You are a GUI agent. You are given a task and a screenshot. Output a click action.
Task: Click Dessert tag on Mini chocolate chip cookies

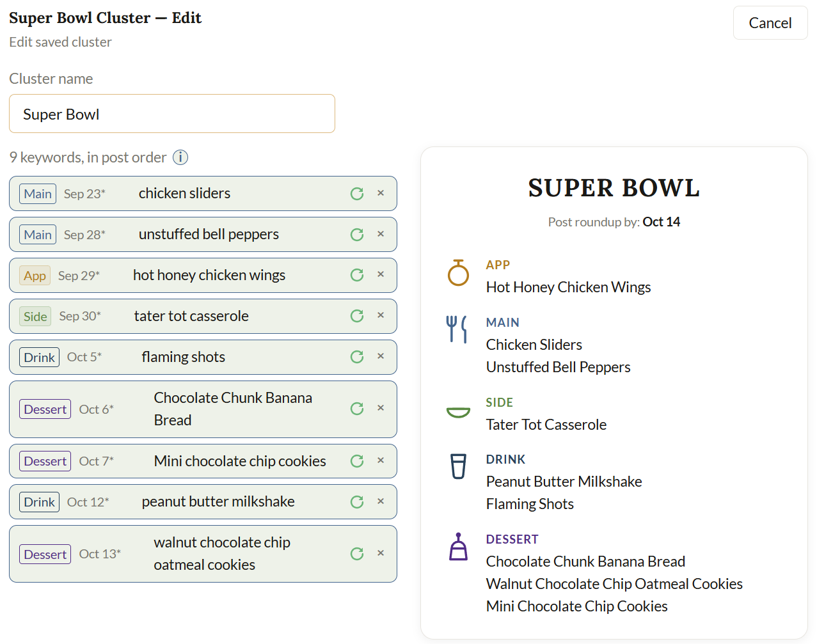click(x=45, y=461)
